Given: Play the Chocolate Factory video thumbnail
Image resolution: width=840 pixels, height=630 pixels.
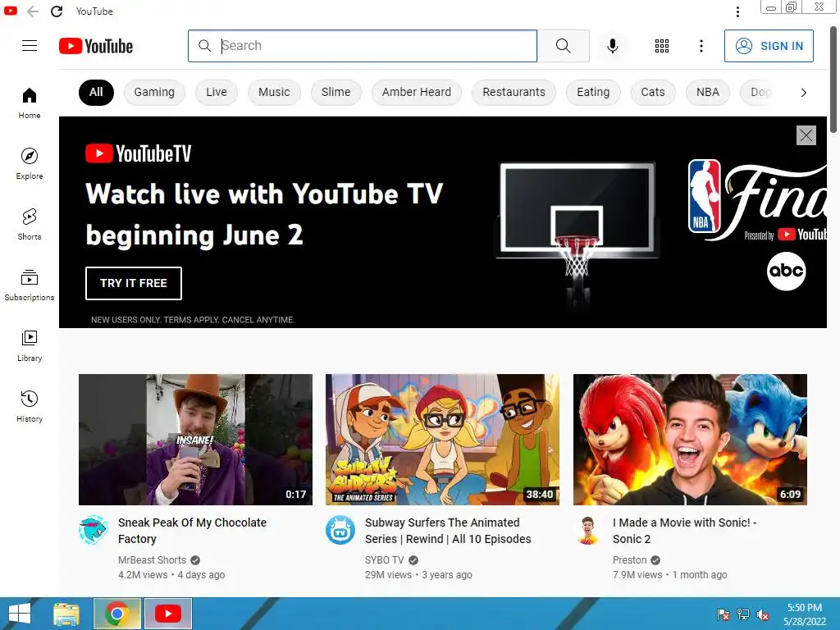Looking at the screenshot, I should coord(195,440).
